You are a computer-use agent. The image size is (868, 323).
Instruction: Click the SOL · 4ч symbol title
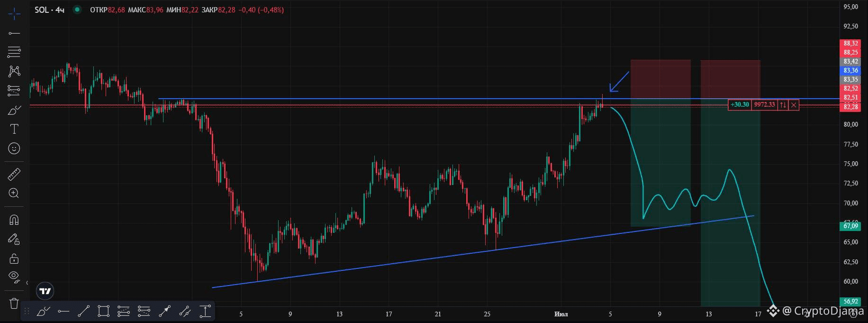[x=49, y=9]
